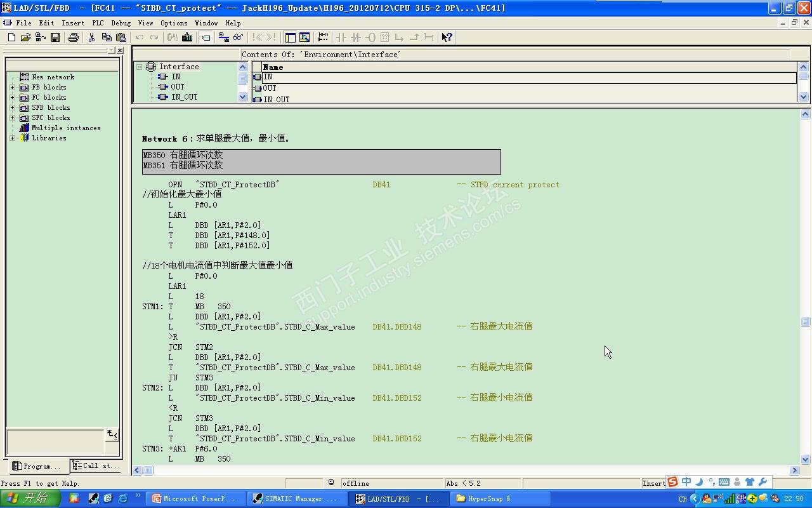The image size is (812, 508).
Task: Select the New network tree entry
Action: click(53, 77)
